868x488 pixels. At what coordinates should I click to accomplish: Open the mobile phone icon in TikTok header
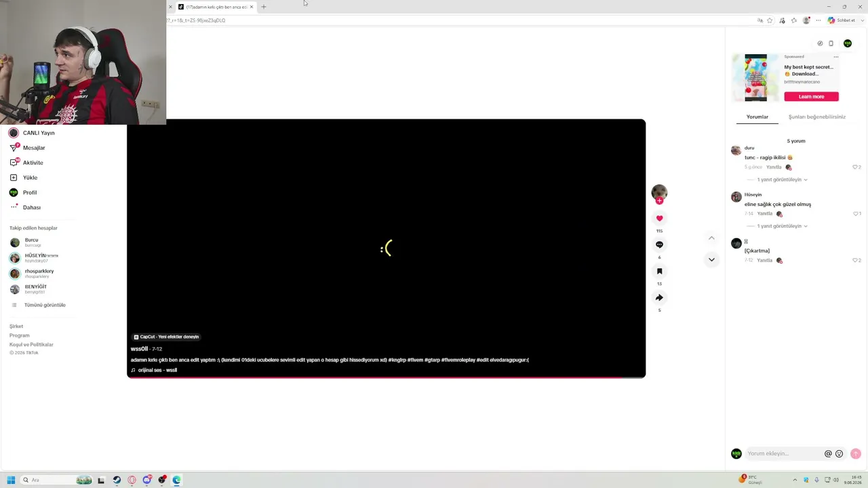(831, 43)
